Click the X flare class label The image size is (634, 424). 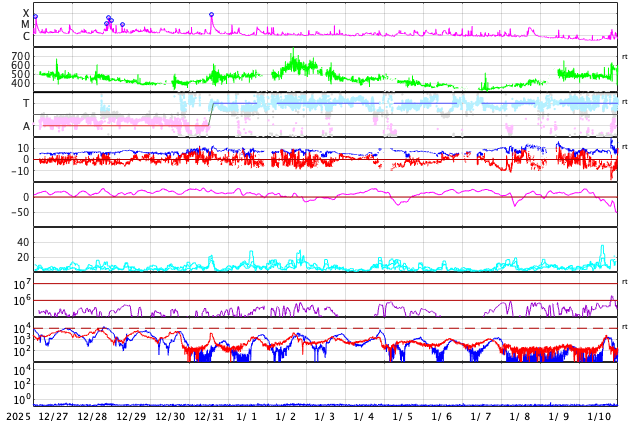click(x=26, y=13)
